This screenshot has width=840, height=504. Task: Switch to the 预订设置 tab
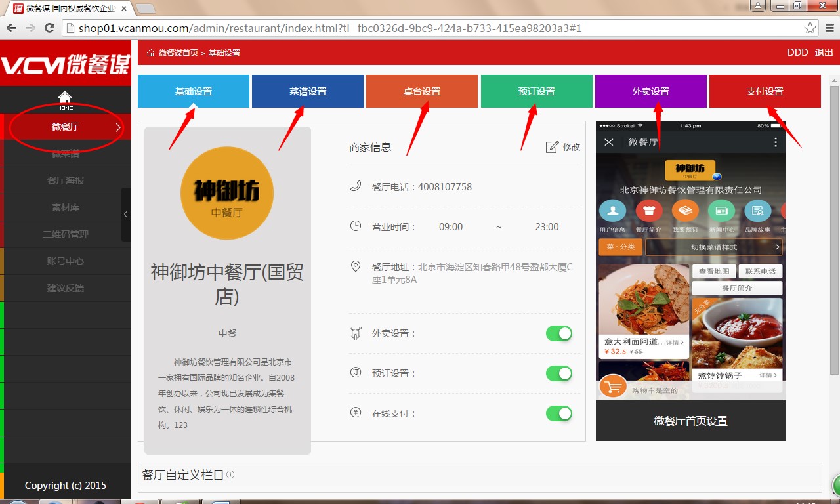537,91
